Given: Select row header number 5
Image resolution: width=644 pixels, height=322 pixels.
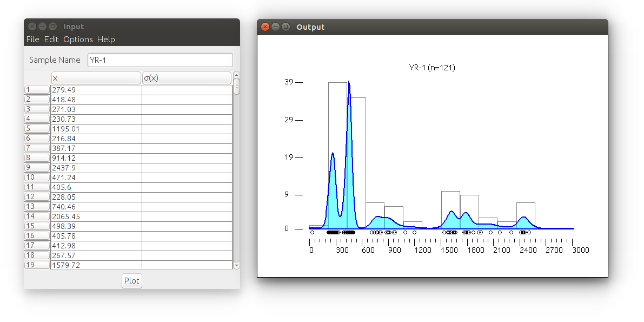Looking at the screenshot, I should pyautogui.click(x=37, y=129).
